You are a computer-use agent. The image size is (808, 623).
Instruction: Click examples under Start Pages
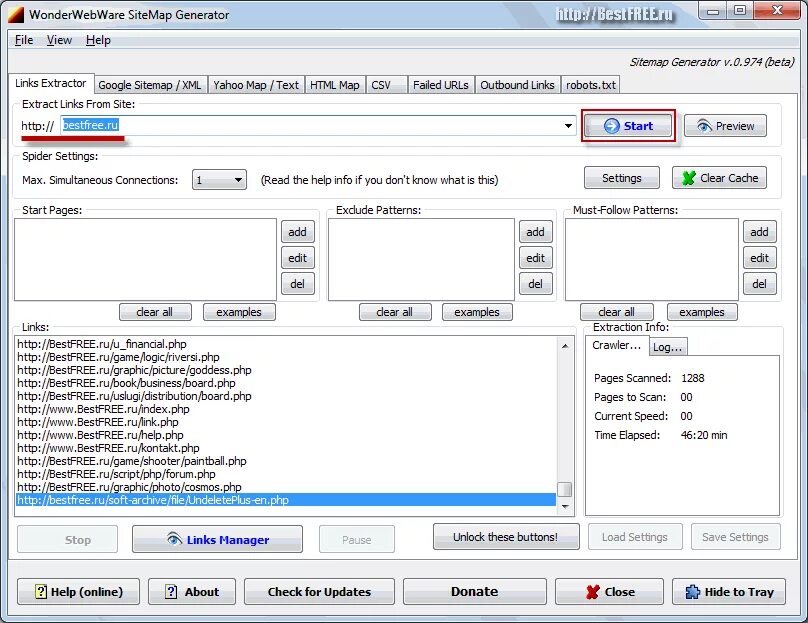point(239,312)
